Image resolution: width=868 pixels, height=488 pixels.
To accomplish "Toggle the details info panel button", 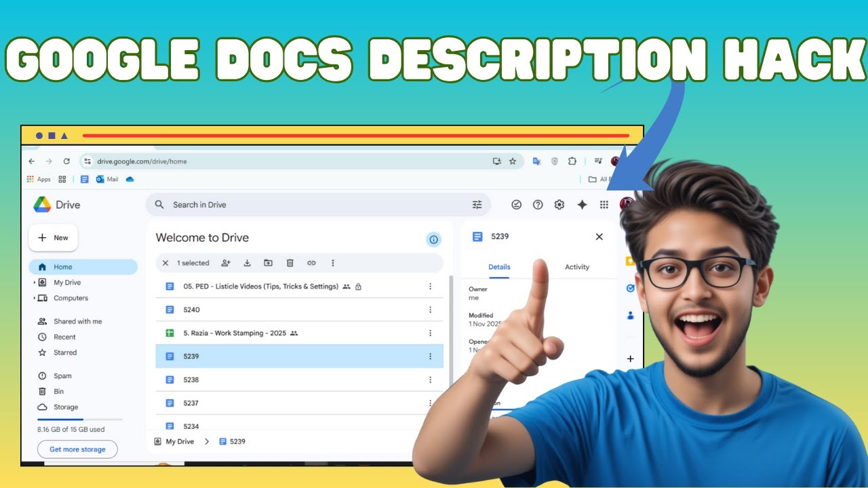I will (433, 239).
